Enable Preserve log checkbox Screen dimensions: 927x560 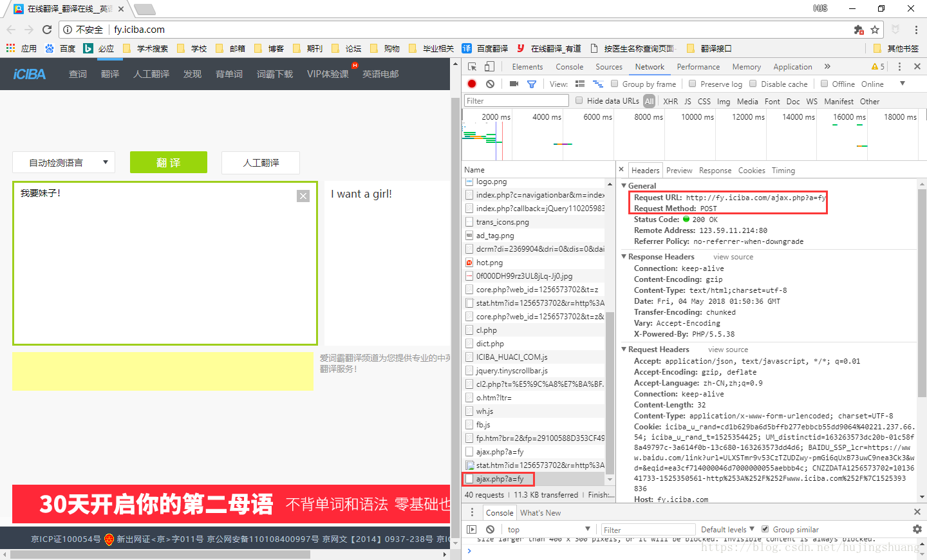pyautogui.click(x=693, y=84)
